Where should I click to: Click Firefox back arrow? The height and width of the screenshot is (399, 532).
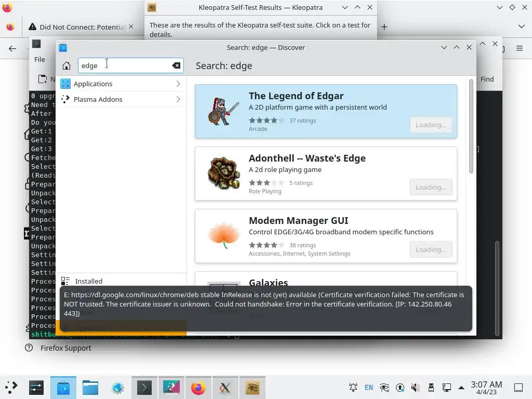pyautogui.click(x=12, y=49)
